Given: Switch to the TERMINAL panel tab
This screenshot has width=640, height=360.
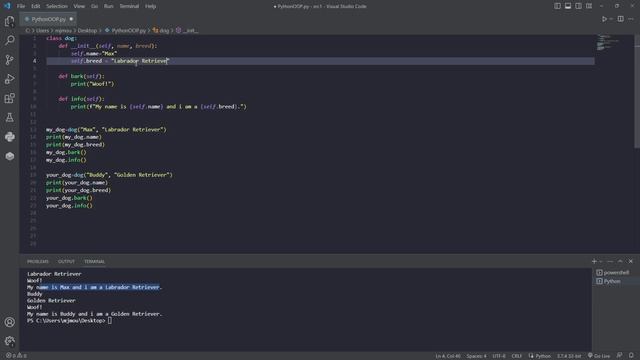Looking at the screenshot, I should (94, 261).
